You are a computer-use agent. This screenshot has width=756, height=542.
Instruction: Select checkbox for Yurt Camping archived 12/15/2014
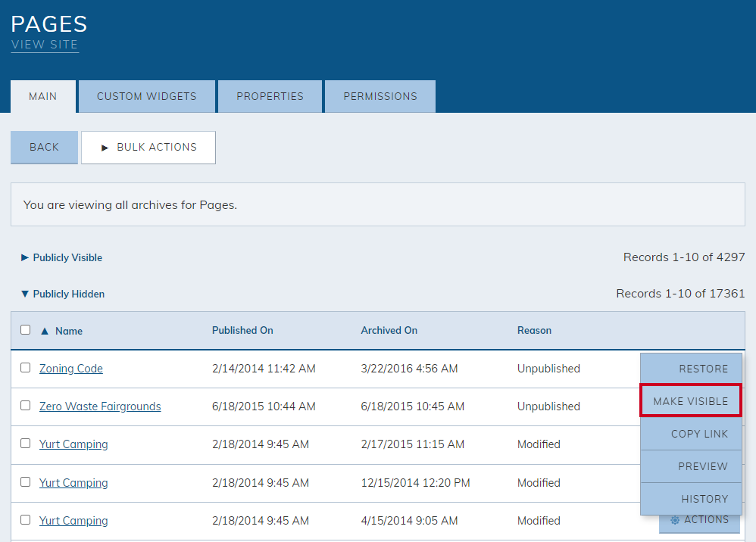pos(26,481)
